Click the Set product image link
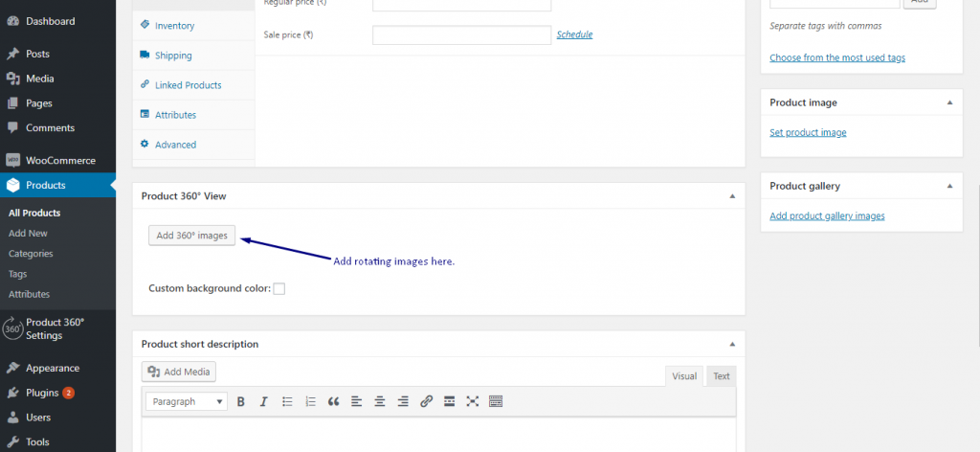Screen dimensions: 980x452 pyautogui.click(x=808, y=132)
